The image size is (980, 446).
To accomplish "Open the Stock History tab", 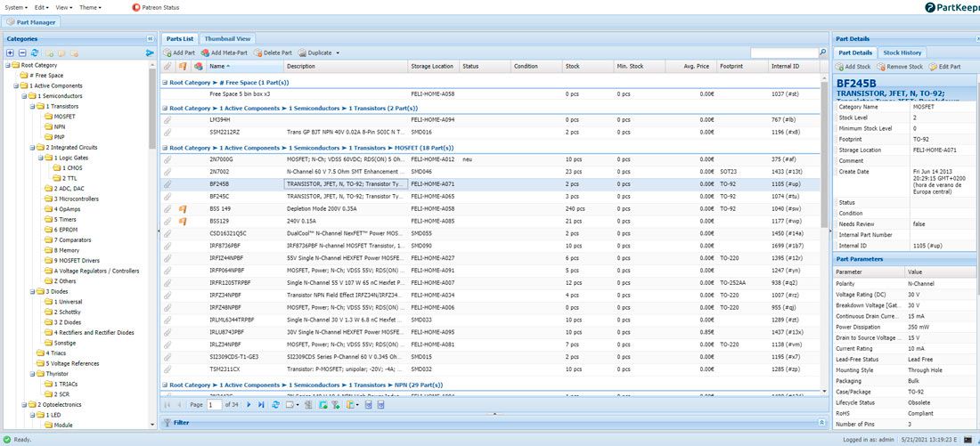I will click(x=902, y=53).
